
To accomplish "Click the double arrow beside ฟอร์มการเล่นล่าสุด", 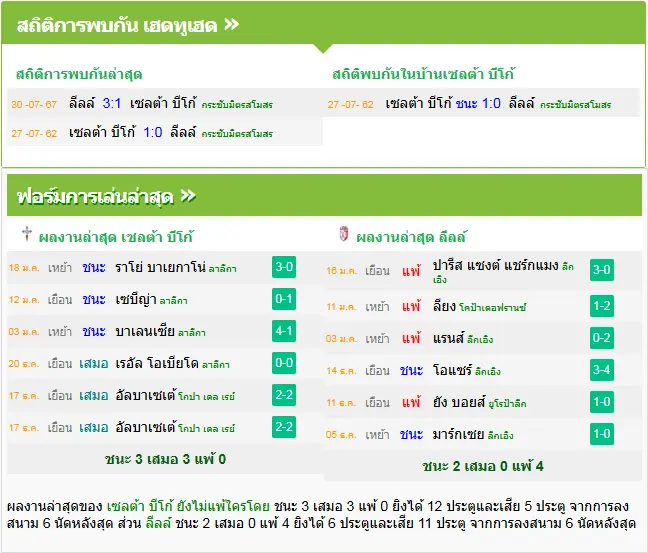I will [x=188, y=196].
